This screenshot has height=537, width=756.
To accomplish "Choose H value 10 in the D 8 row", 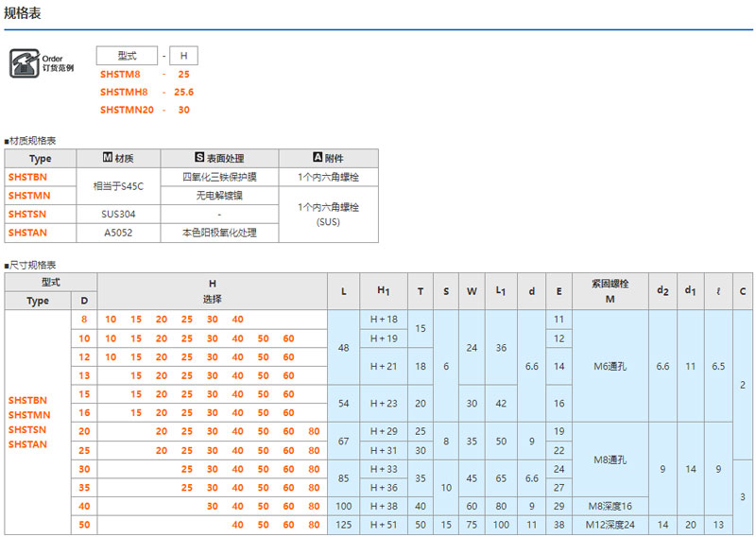I will click(x=111, y=320).
